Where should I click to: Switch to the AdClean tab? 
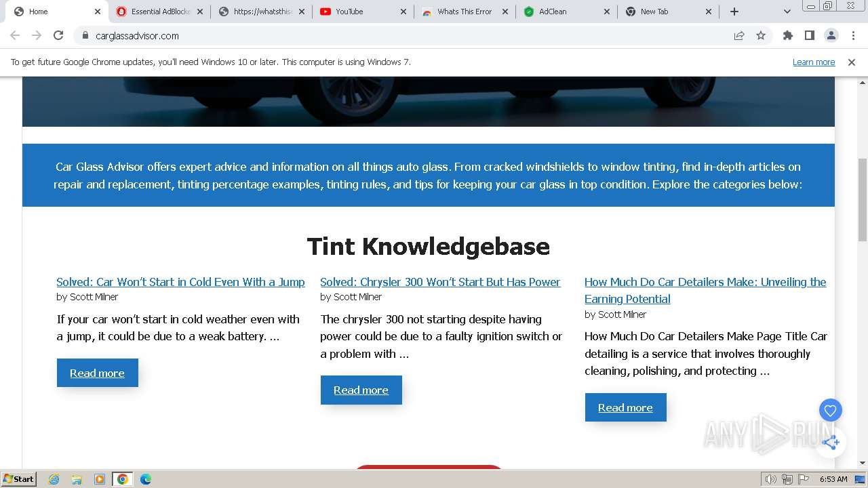click(x=567, y=12)
